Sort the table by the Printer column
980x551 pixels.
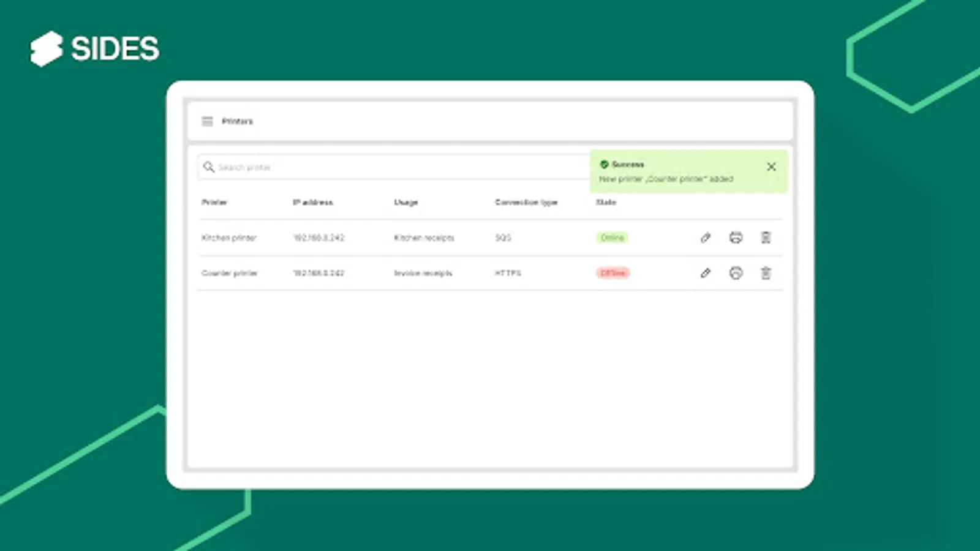click(x=214, y=202)
